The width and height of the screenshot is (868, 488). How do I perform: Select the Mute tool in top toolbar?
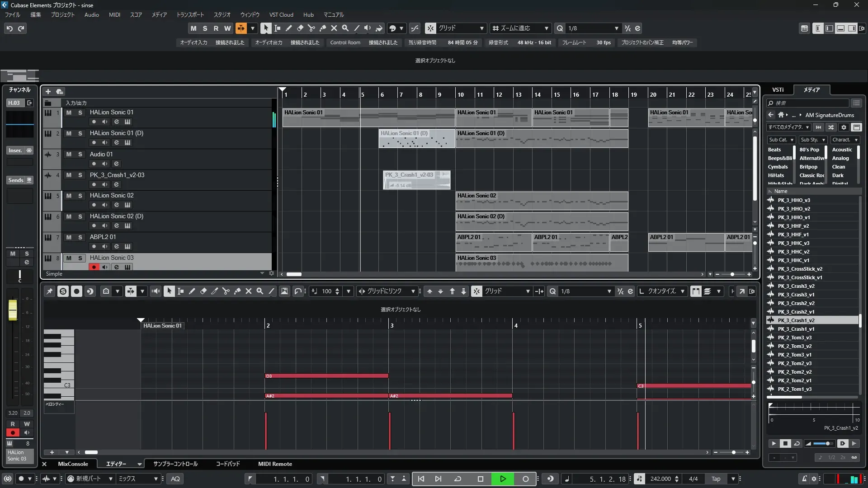[x=334, y=28]
